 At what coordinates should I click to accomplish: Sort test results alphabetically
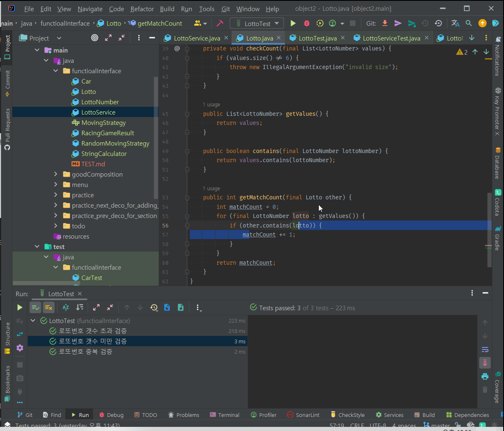(66, 307)
